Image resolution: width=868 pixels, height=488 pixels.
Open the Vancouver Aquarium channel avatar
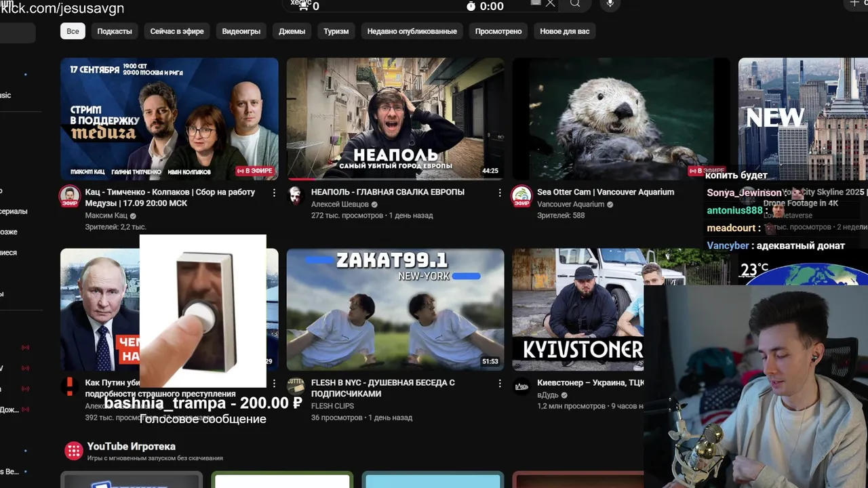(x=521, y=196)
